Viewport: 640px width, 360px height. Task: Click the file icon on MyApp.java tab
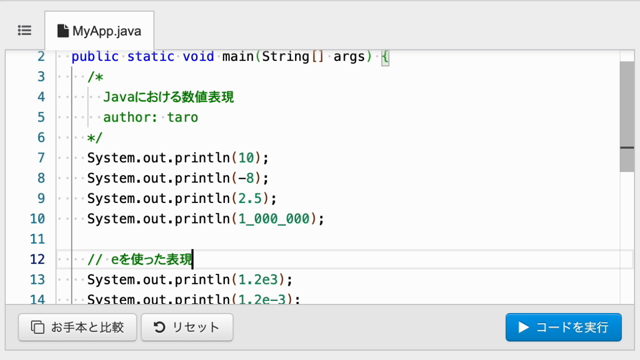[62, 31]
